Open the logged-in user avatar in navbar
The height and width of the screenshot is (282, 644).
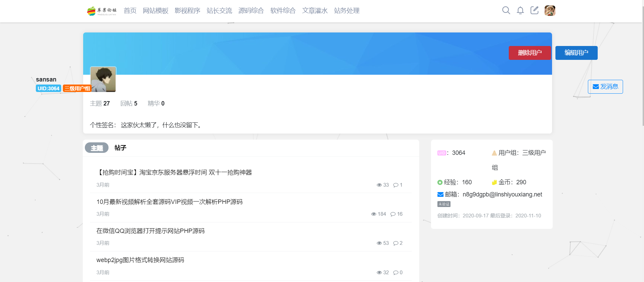(x=550, y=10)
